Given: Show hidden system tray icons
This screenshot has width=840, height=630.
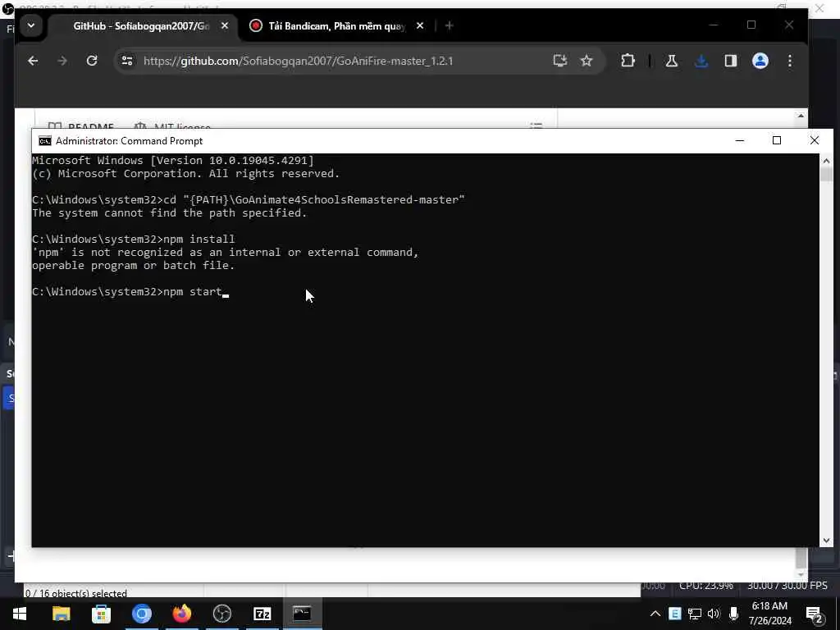Looking at the screenshot, I should coord(655,614).
